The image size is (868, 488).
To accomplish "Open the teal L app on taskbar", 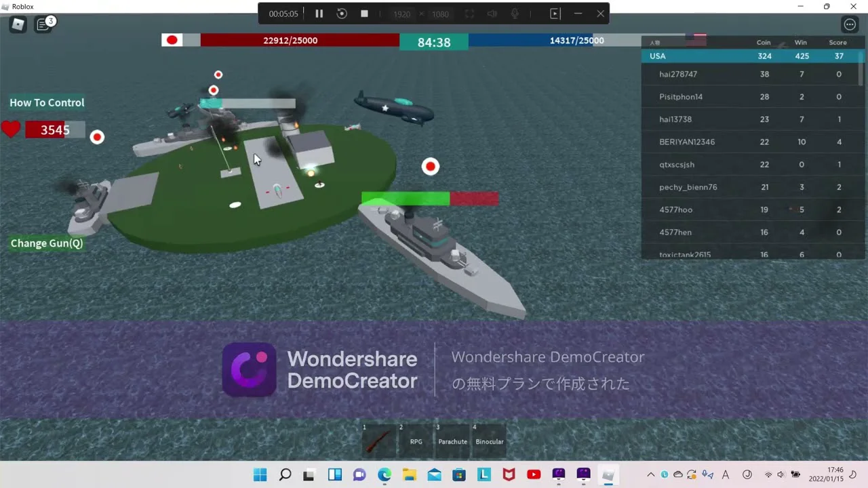I will [x=484, y=474].
